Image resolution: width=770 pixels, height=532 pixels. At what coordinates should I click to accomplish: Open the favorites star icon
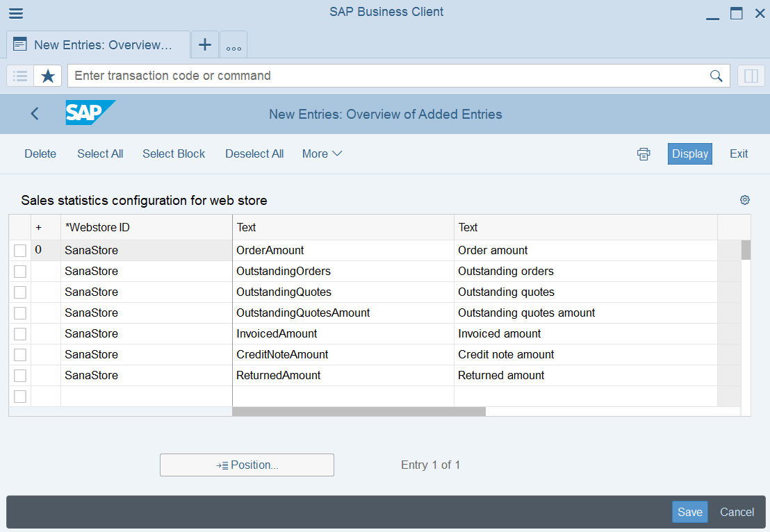pyautogui.click(x=48, y=76)
